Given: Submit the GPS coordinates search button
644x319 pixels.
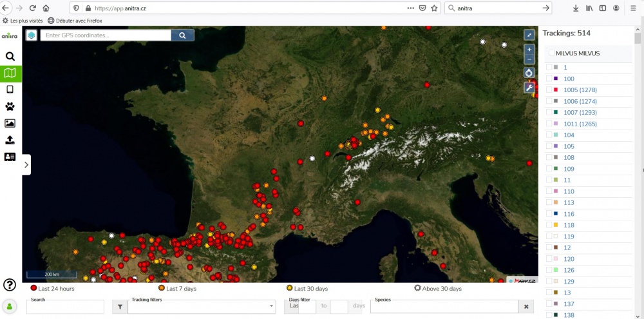Looking at the screenshot, I should click(183, 35).
